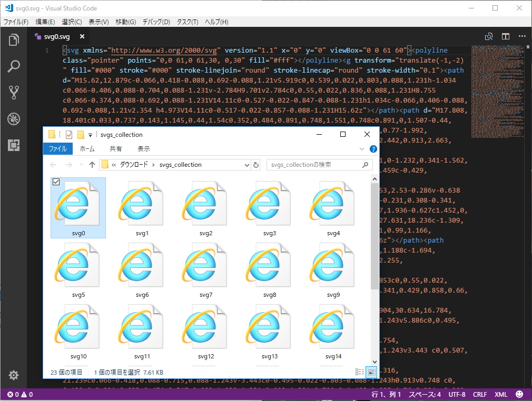Screen dimensions: 532x401
Task: Expand the Quick Access Toolbar customize dropdown
Action: (91, 135)
